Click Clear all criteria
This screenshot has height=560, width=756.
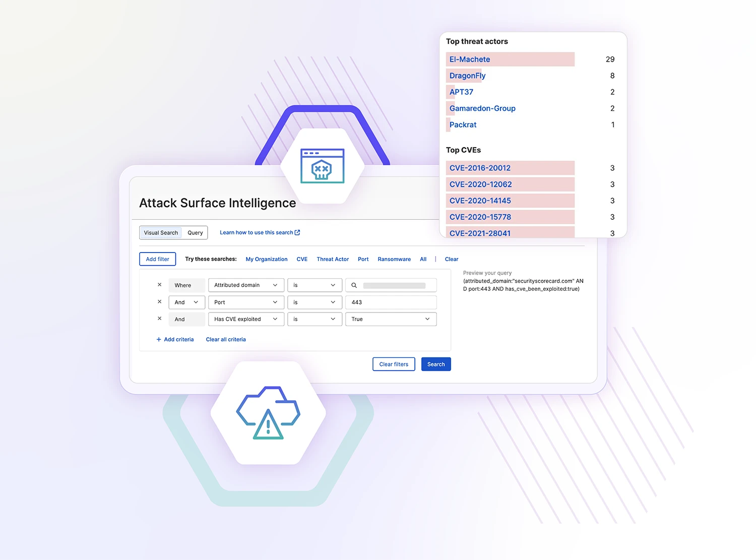[x=226, y=339]
